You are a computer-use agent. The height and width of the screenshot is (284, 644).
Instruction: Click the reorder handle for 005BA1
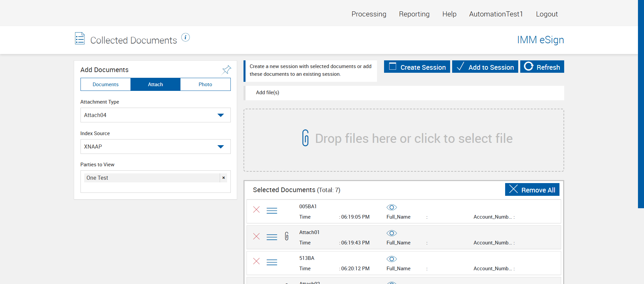tap(272, 211)
